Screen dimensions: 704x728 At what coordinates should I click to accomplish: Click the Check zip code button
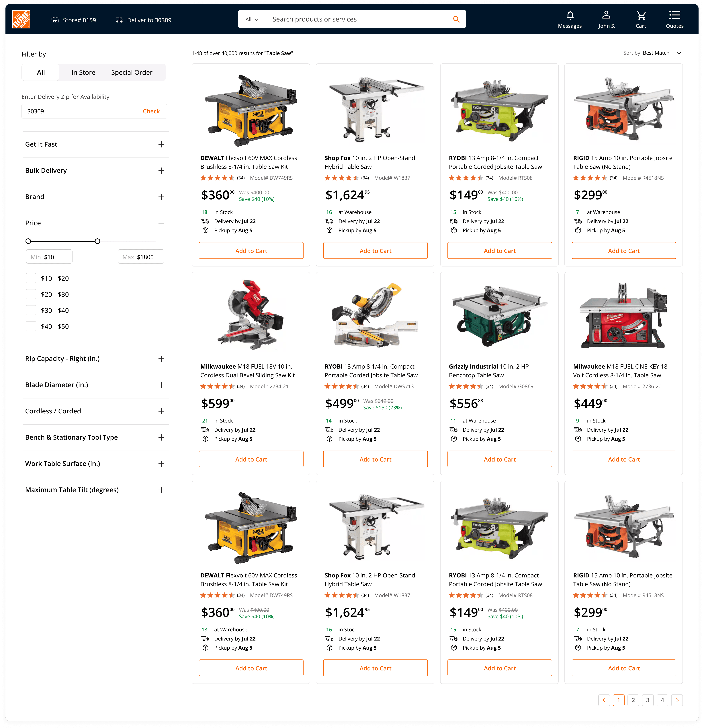(151, 111)
